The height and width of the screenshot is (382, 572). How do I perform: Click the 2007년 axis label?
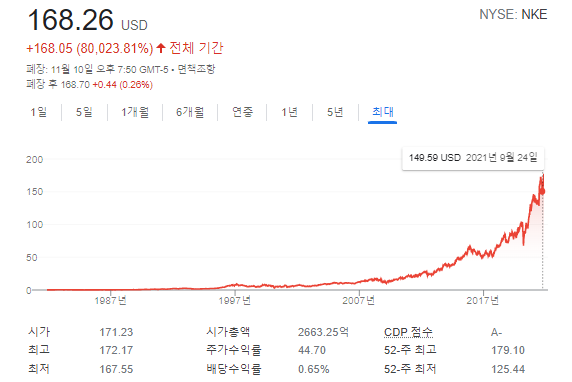click(359, 301)
